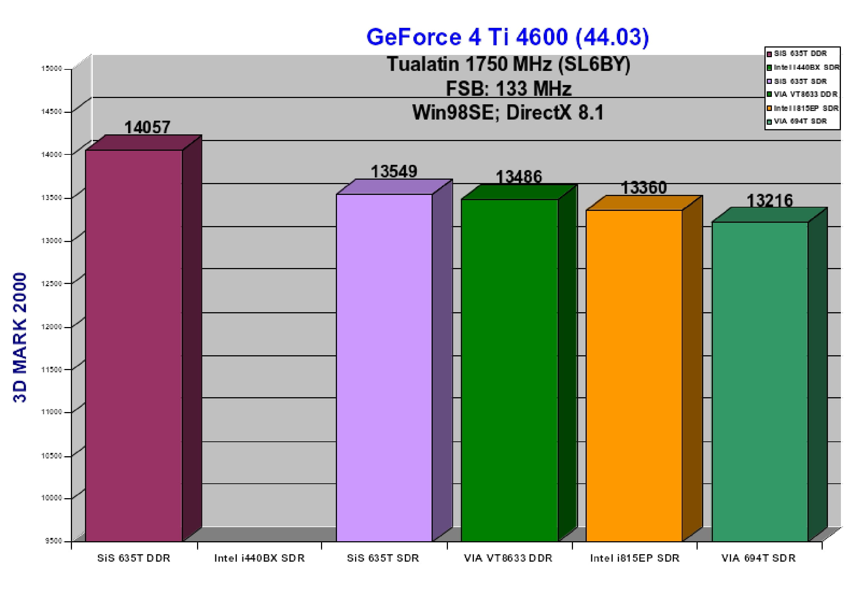The image size is (868, 614).
Task: Click the x-axis label 'SiS 635T DDR'
Action: click(134, 558)
